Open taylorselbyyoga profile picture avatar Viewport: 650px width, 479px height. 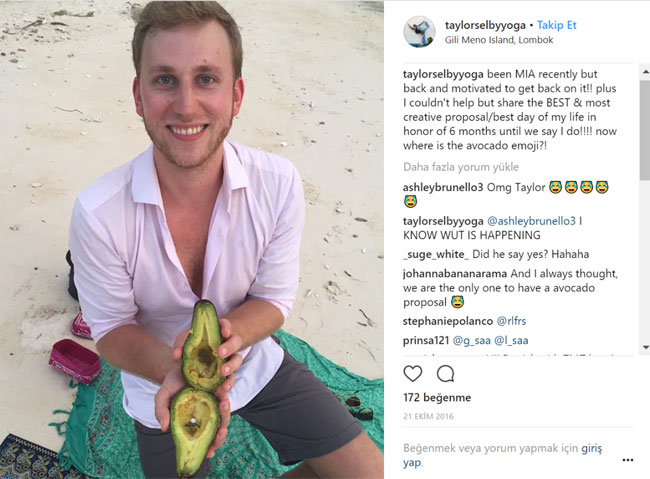coord(419,32)
